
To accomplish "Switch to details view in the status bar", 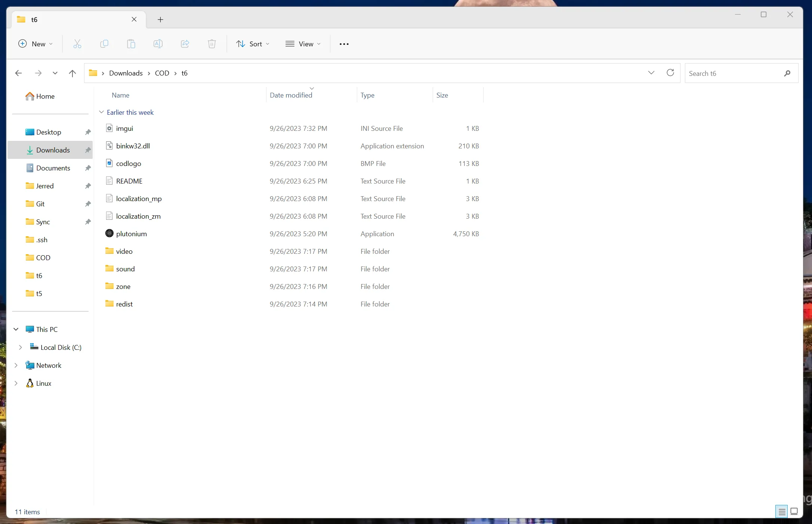I will point(781,511).
